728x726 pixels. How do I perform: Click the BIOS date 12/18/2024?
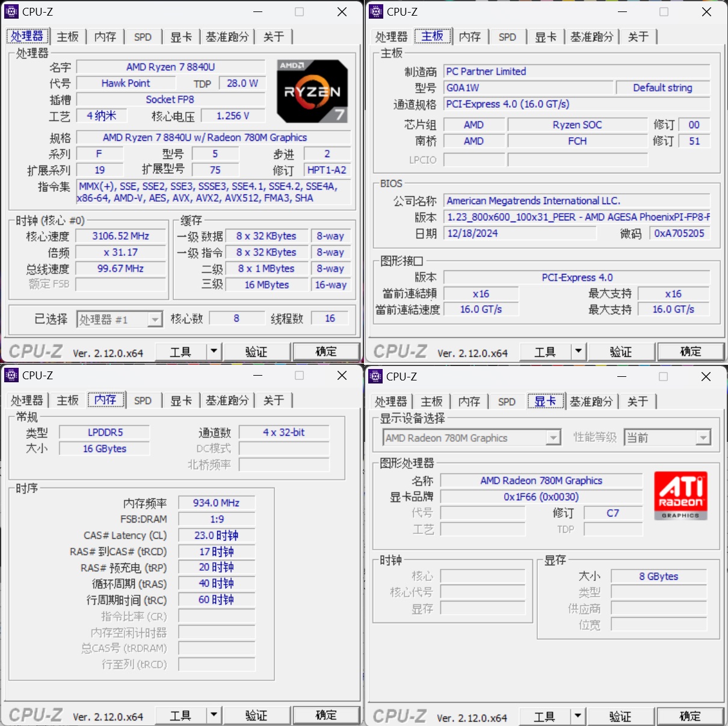520,234
